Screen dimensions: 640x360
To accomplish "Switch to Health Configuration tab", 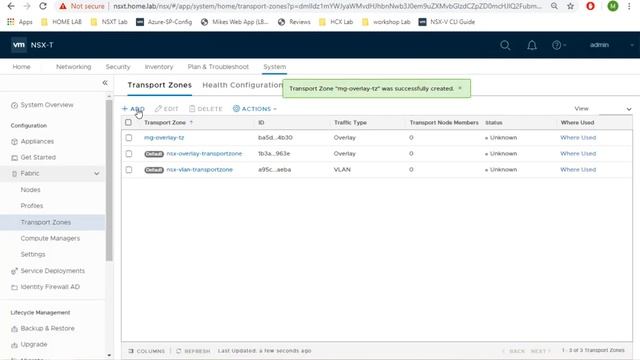I will (x=242, y=85).
